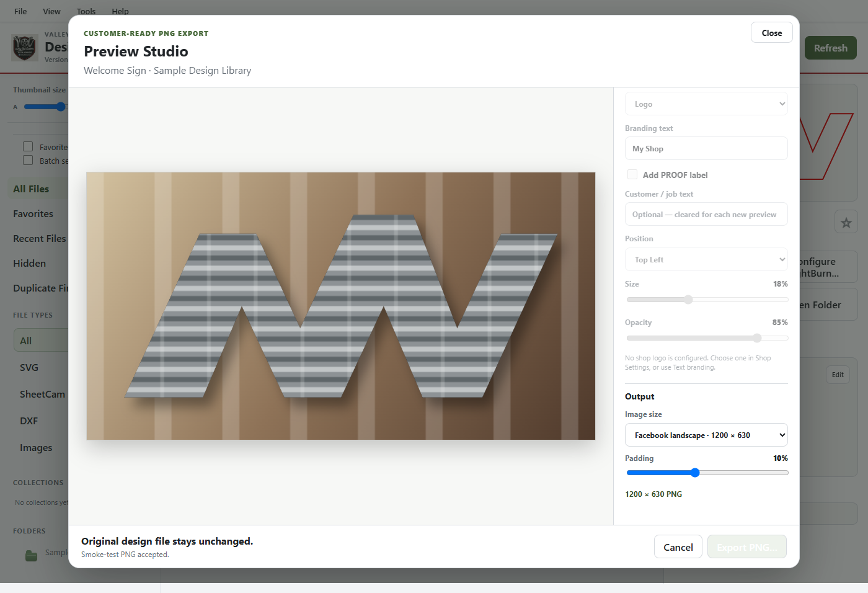Select Recent Files in the sidebar
This screenshot has height=593, width=868.
click(x=38, y=238)
